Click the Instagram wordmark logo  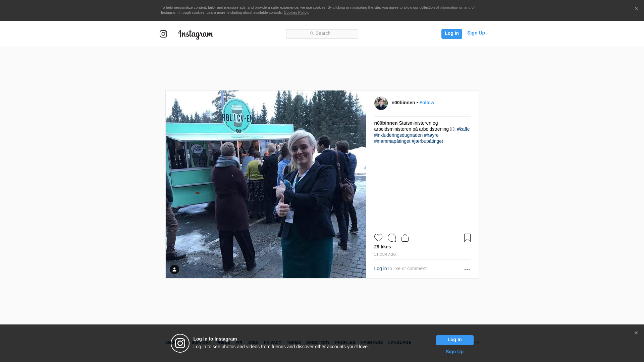click(196, 34)
